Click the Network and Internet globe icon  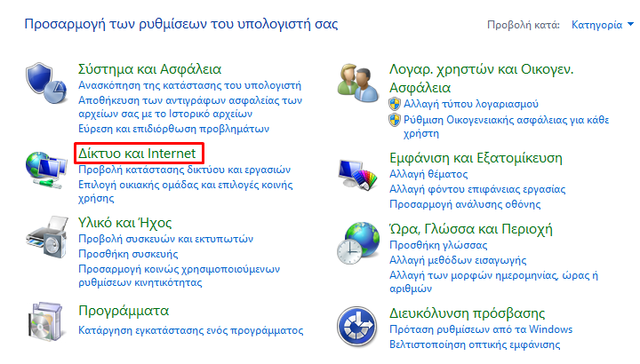tap(46, 170)
